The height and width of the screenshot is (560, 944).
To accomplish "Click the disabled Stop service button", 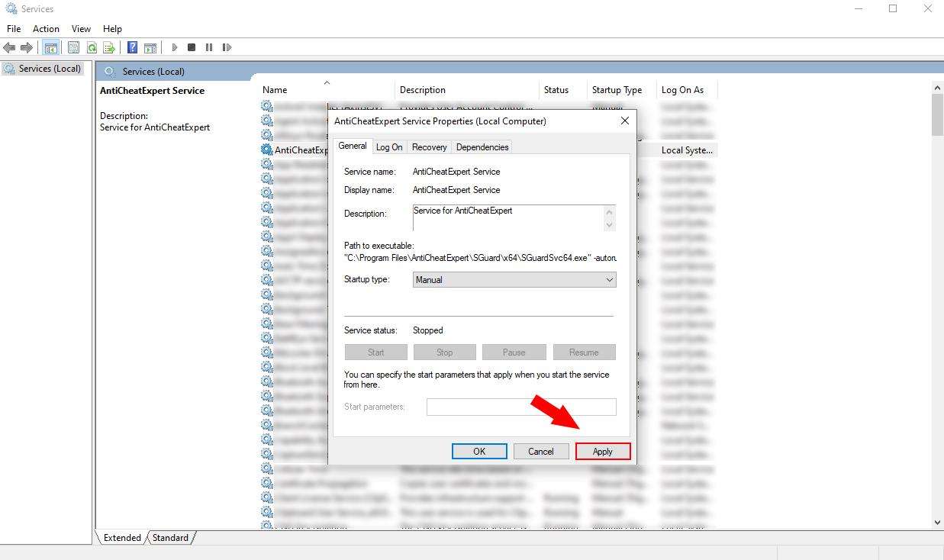I will [445, 352].
